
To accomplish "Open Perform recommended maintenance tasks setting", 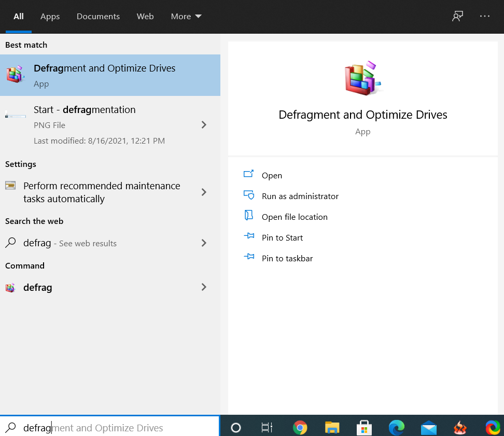I will pos(101,192).
